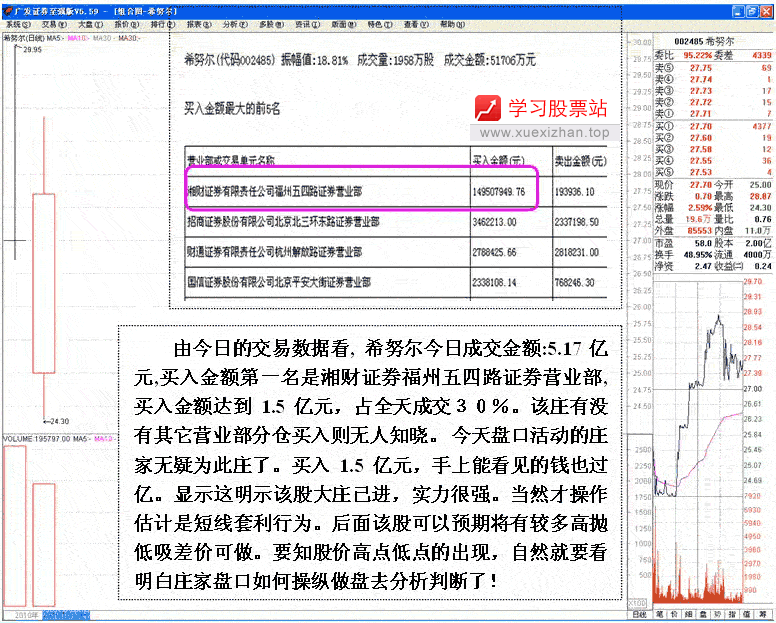The image size is (776, 623).
Task: Open the 特色 menu
Action: click(x=380, y=24)
